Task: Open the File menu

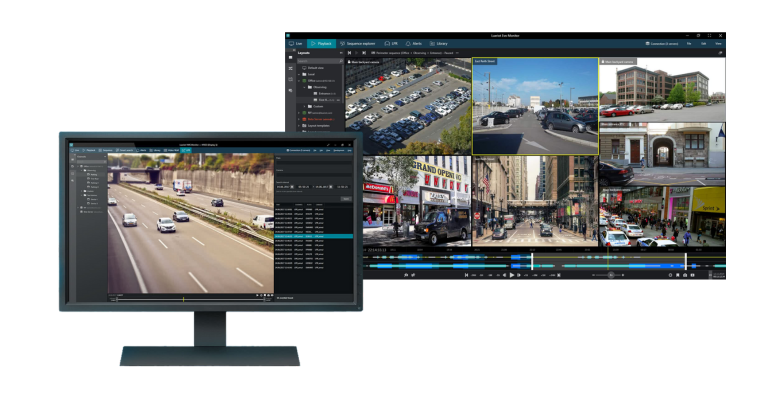Action: (x=689, y=44)
